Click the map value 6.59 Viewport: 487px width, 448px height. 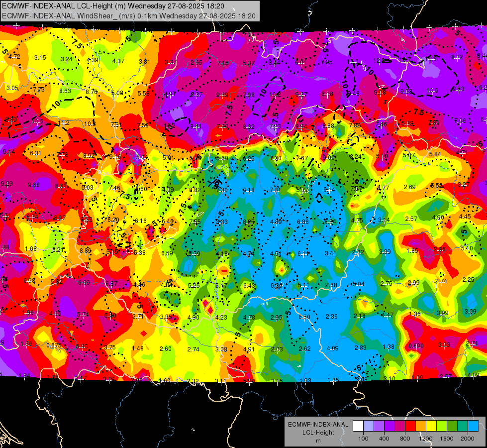point(167,253)
